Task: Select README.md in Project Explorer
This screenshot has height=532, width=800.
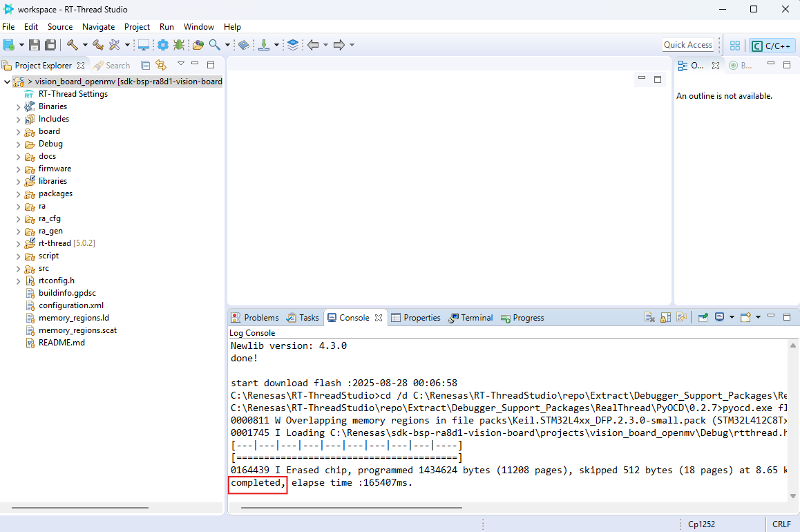Action: click(x=61, y=343)
